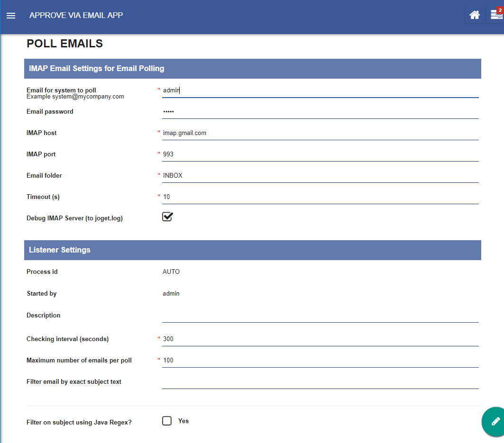The image size is (504, 443).
Task: Edit the Checking interval (seconds) field
Action: click(x=320, y=339)
